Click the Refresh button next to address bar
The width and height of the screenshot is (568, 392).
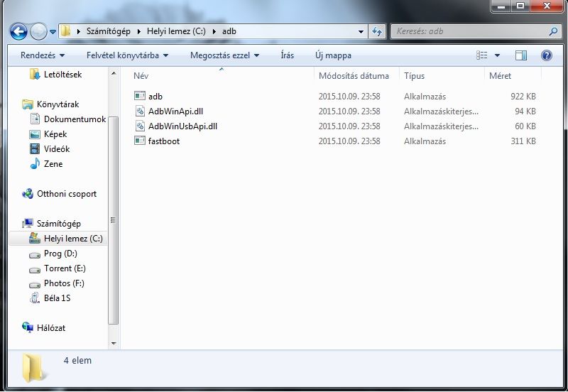coord(377,31)
